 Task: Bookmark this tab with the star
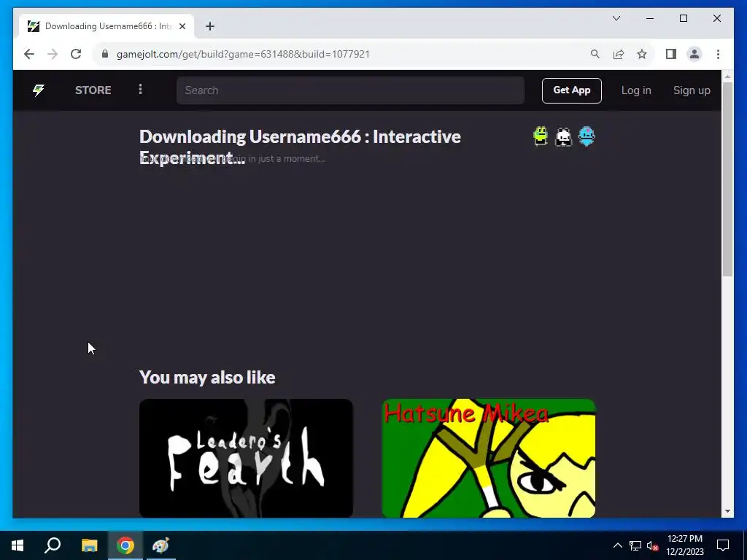point(642,54)
